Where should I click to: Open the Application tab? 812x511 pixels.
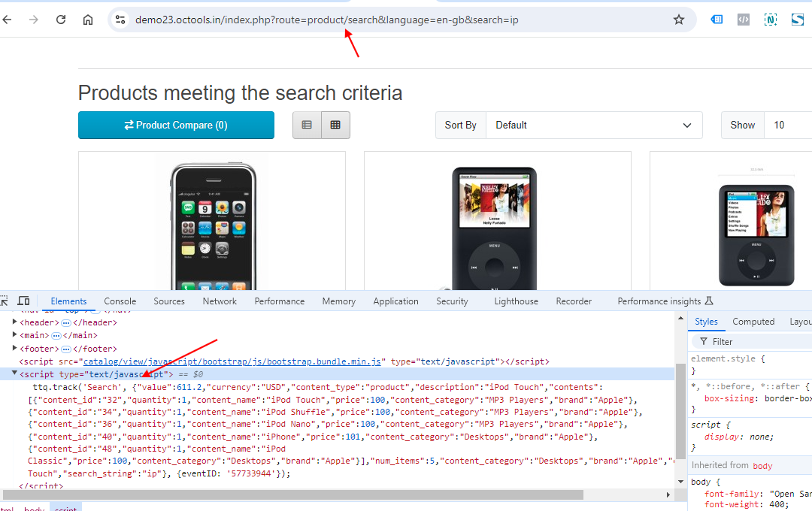point(395,301)
